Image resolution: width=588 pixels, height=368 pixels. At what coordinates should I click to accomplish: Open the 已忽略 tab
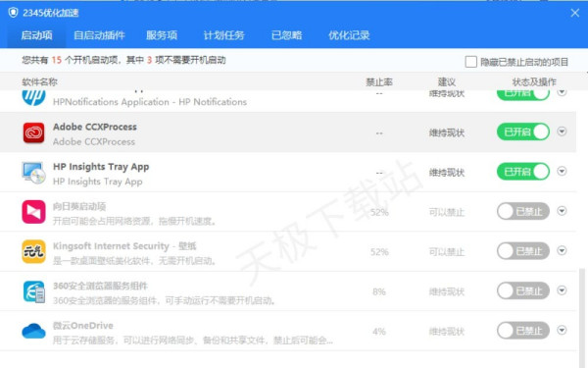pos(286,35)
